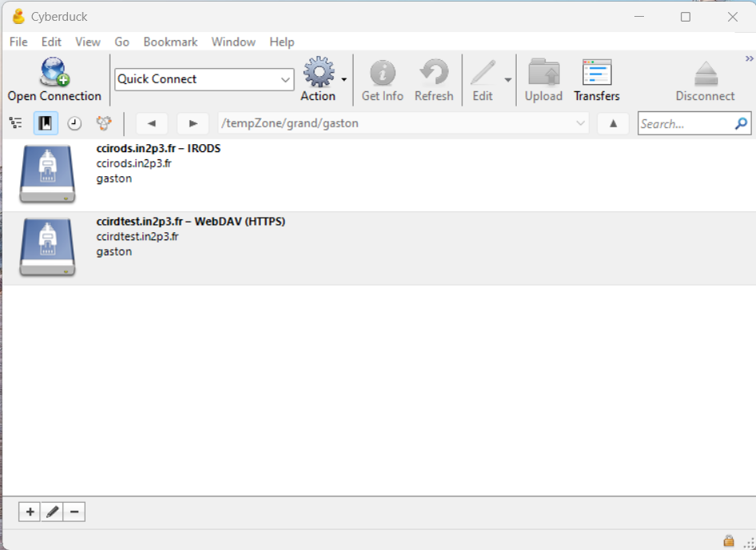Delete selected bookmark with minus button
This screenshot has height=550, width=756.
[74, 512]
